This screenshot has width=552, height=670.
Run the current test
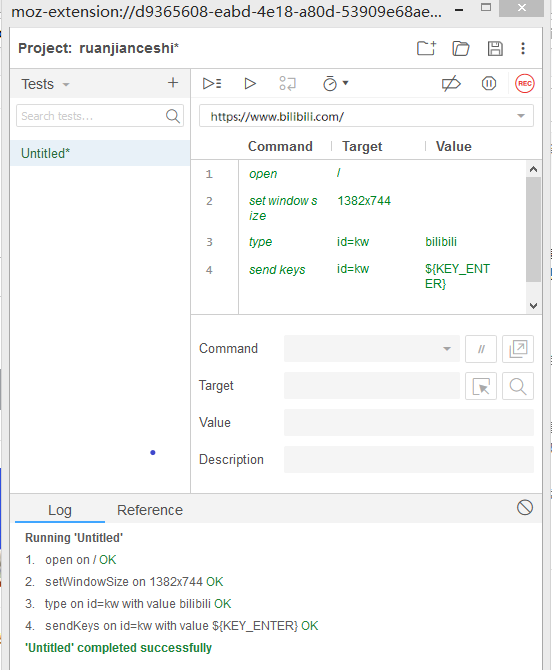click(x=250, y=83)
